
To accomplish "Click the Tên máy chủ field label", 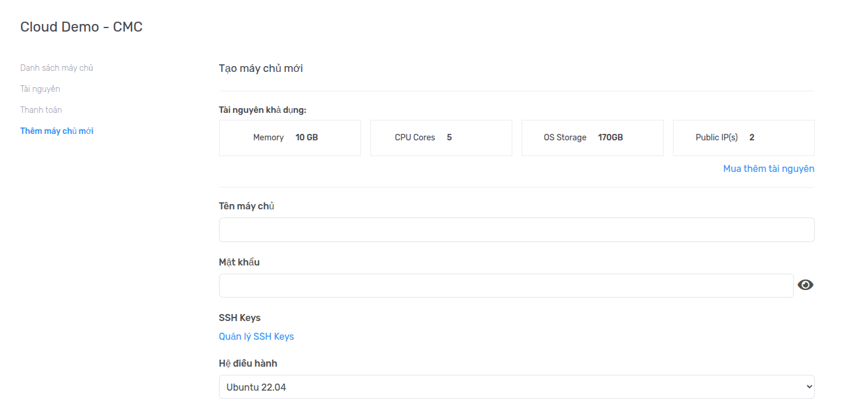I will 246,206.
